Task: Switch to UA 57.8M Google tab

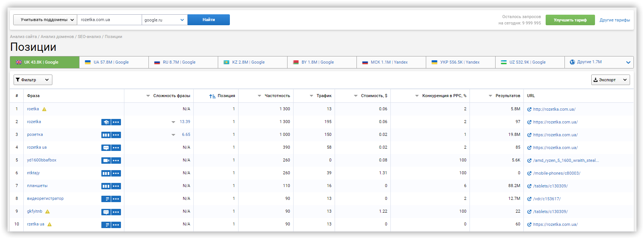Action: coord(114,62)
